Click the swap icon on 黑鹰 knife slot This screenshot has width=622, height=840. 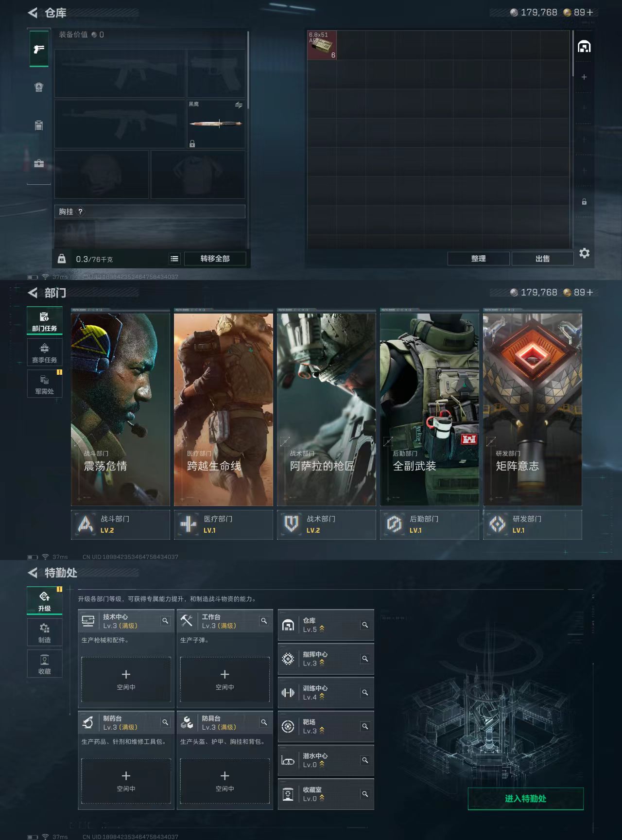[x=239, y=105]
